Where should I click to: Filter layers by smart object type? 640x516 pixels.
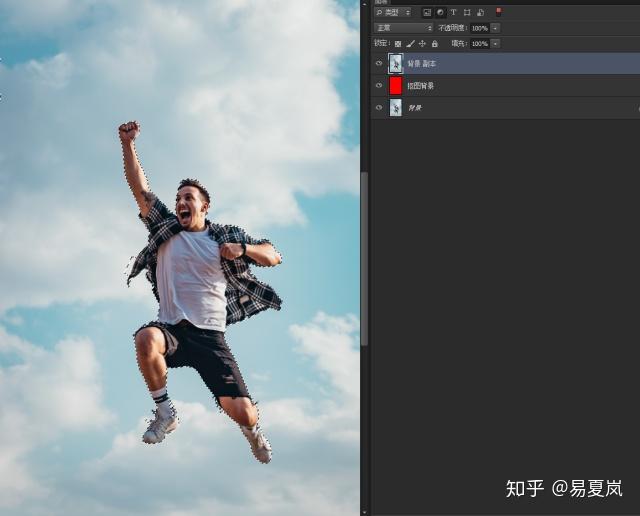tap(480, 13)
